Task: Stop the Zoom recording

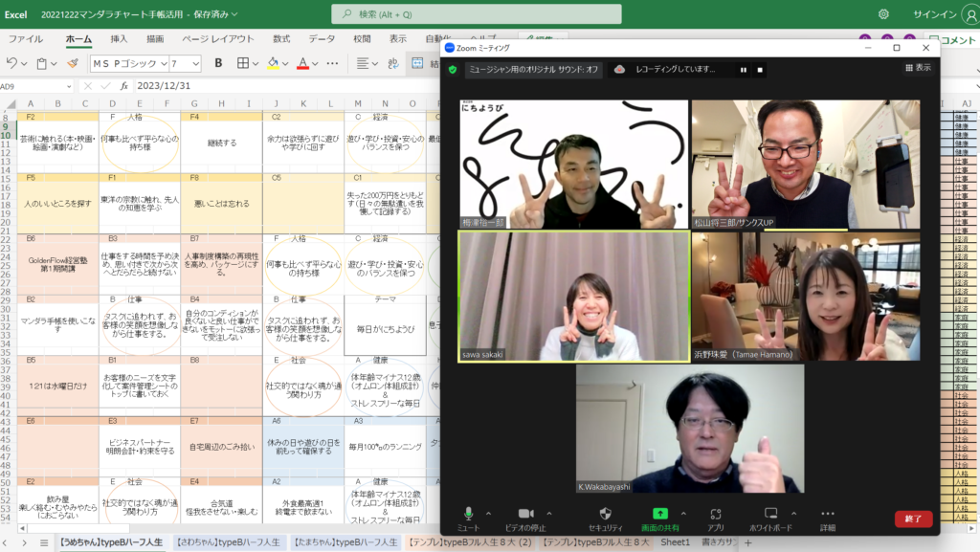Action: point(760,70)
